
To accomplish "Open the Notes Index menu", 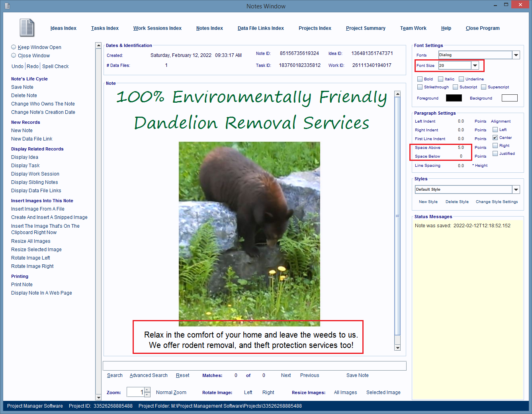I will pyautogui.click(x=209, y=28).
